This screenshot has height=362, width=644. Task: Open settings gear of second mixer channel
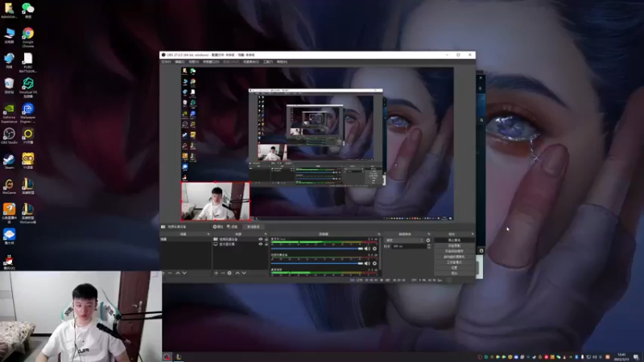tap(374, 264)
